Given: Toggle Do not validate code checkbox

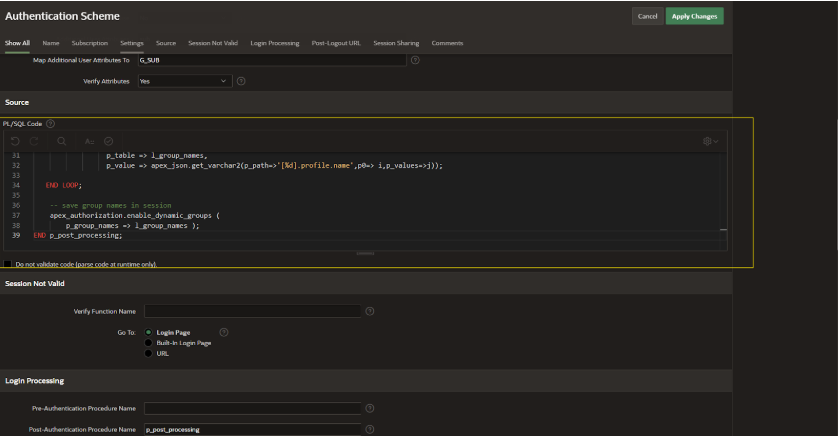Looking at the screenshot, I should pos(7,264).
